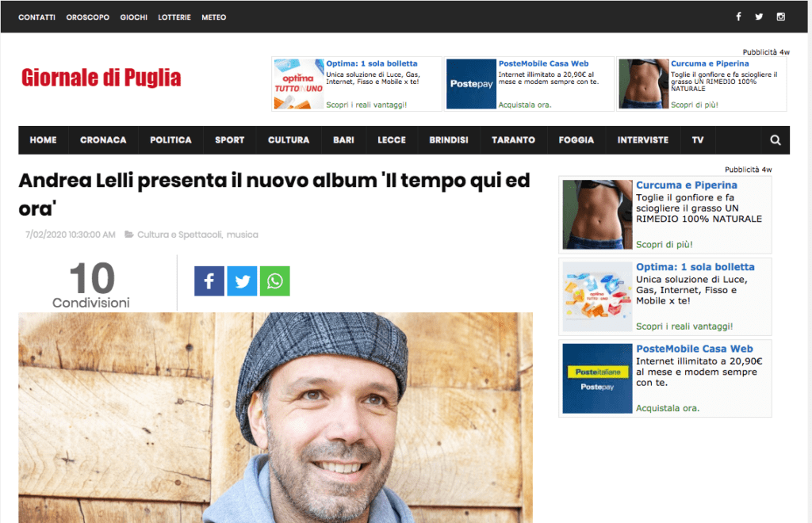Click the 'musica' tag link

click(242, 235)
